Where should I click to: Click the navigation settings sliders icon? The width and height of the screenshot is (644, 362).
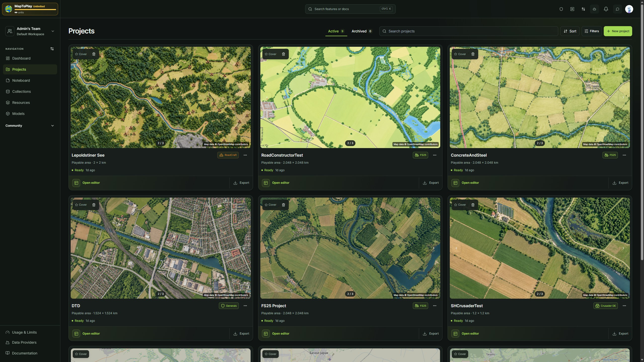52,49
